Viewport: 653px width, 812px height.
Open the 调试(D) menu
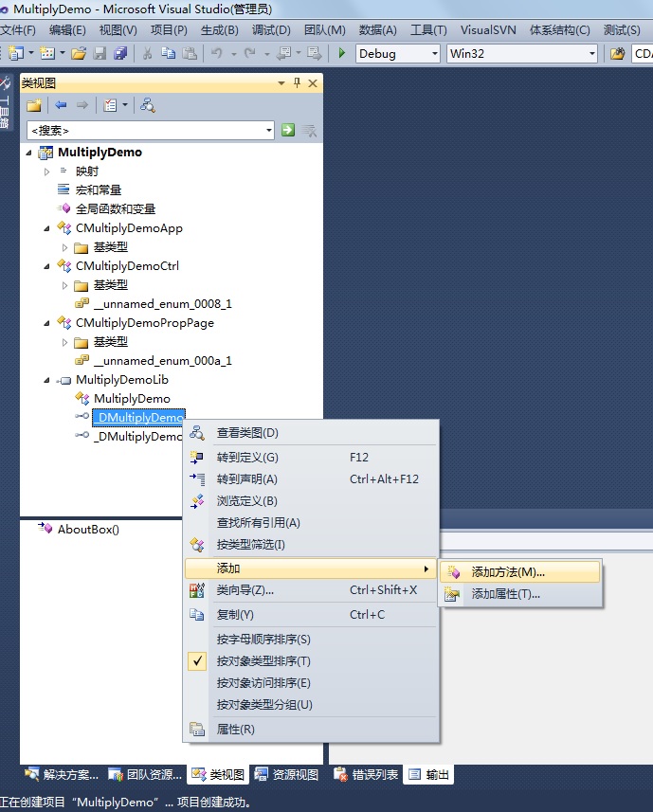tap(271, 30)
